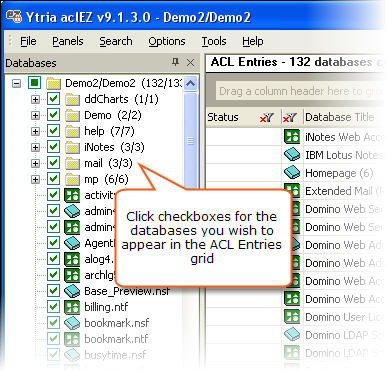
Task: Open the Status column filter icon
Action: [x=267, y=118]
